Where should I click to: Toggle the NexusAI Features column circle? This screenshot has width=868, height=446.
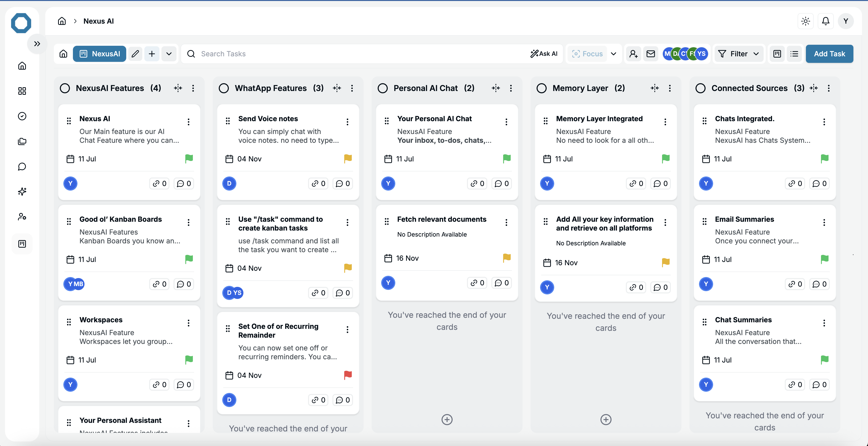[x=65, y=88]
